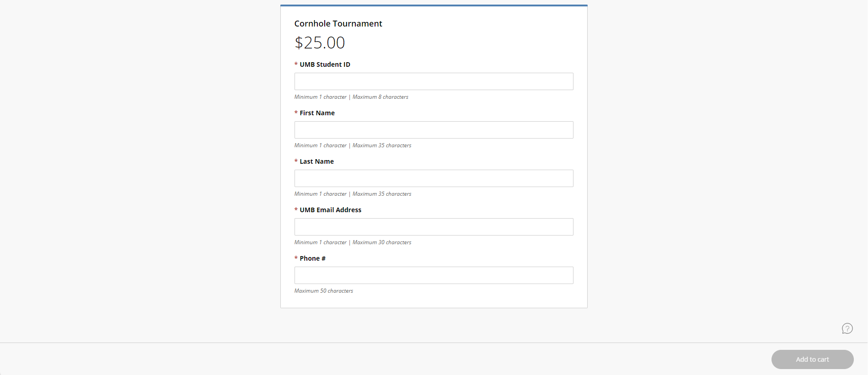Focus the Phone # input field
The image size is (868, 375).
434,275
